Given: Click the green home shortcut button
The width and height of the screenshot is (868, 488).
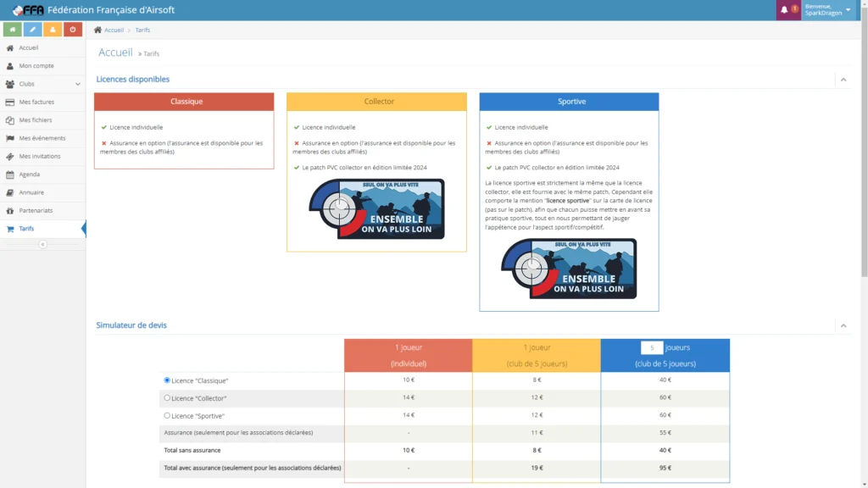Looking at the screenshot, I should (12, 30).
